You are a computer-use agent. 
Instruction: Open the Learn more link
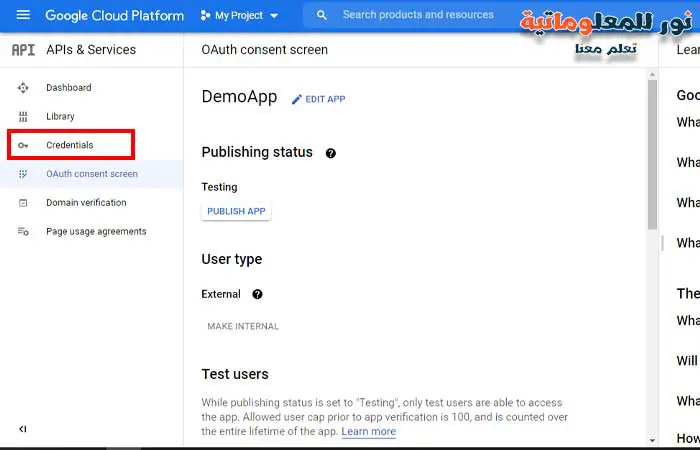click(369, 432)
